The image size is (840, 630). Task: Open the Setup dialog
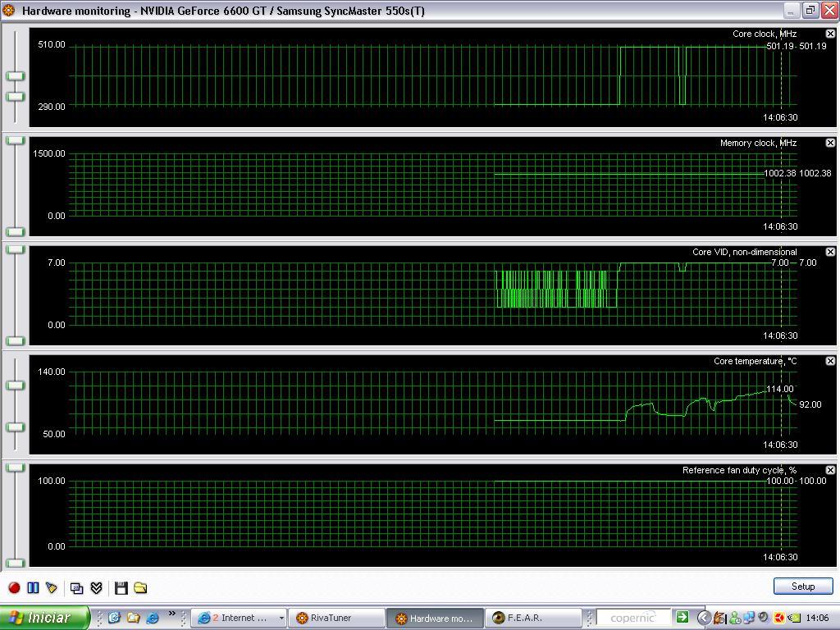click(802, 586)
